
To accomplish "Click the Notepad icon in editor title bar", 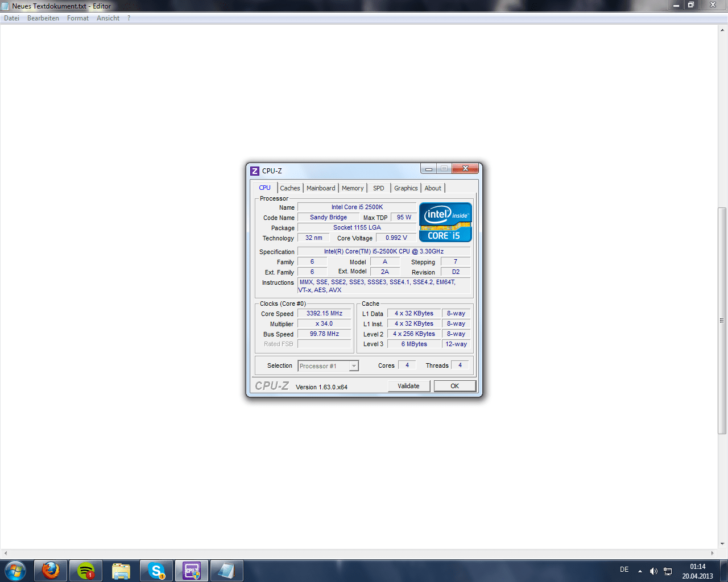I will (6, 6).
